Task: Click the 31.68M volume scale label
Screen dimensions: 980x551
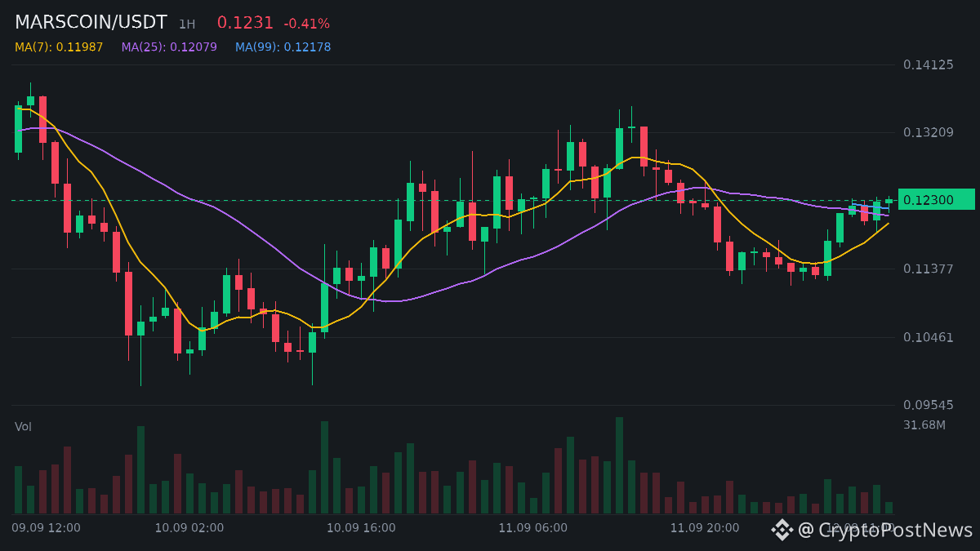Action: coord(924,424)
